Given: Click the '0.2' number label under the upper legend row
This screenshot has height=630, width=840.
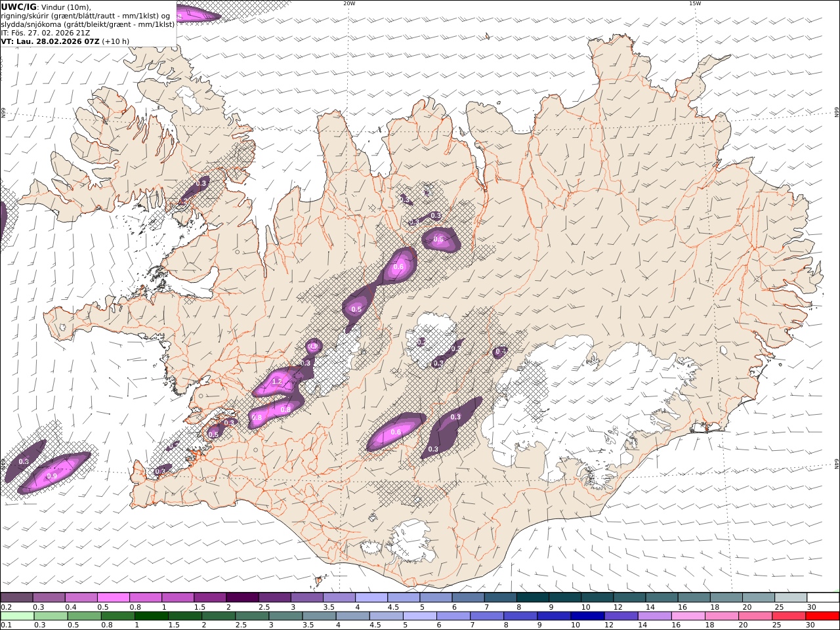Looking at the screenshot, I should pyautogui.click(x=7, y=607).
